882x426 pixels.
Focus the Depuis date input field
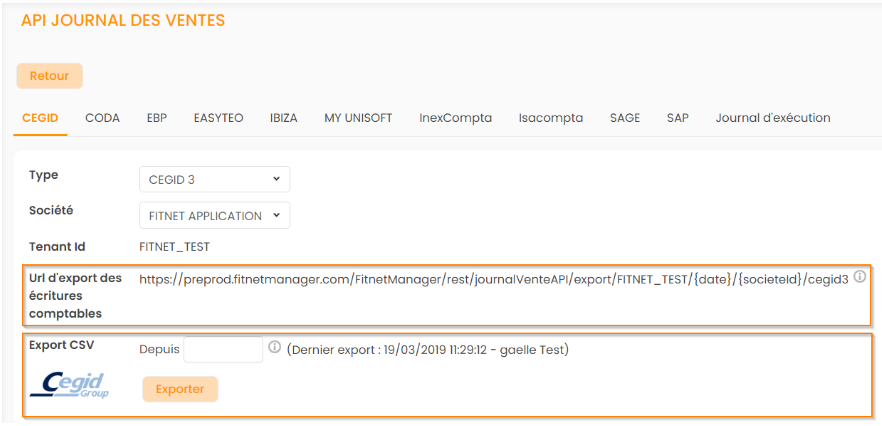coord(223,349)
